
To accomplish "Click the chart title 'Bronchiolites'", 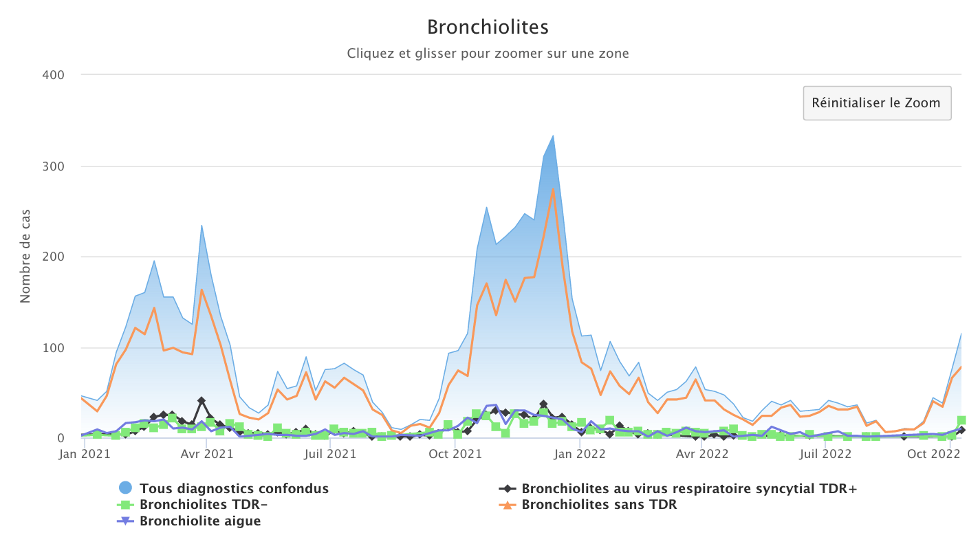I will pos(488,27).
